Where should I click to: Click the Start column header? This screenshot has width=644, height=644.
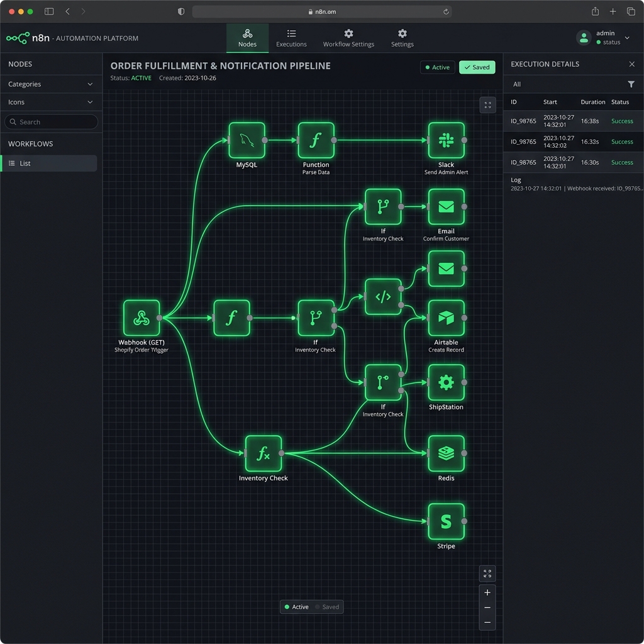tap(550, 102)
